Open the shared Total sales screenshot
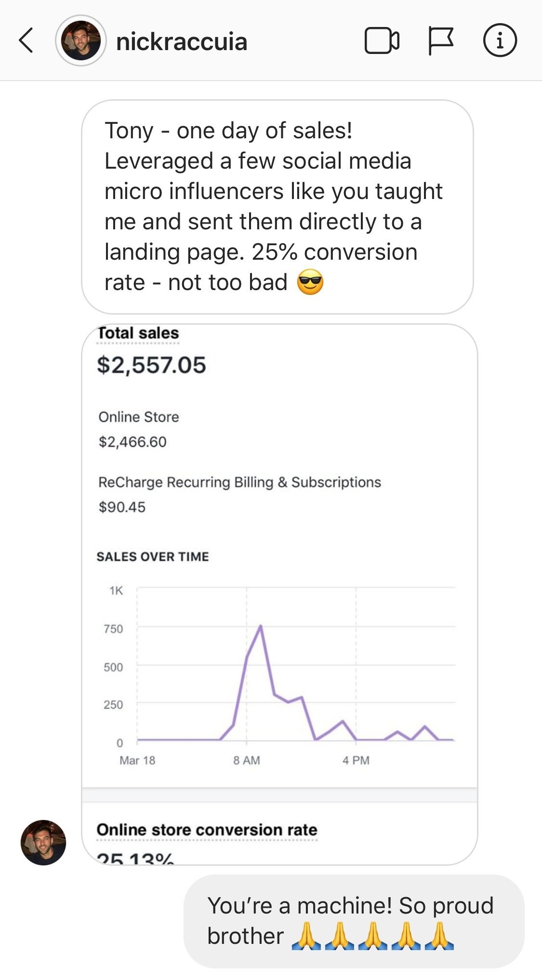This screenshot has height=980, width=542. (x=279, y=594)
